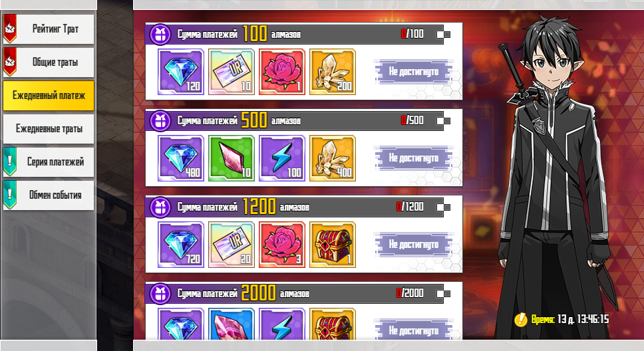Select the green pink-gem reward with 10
The width and height of the screenshot is (644, 351).
232,158
